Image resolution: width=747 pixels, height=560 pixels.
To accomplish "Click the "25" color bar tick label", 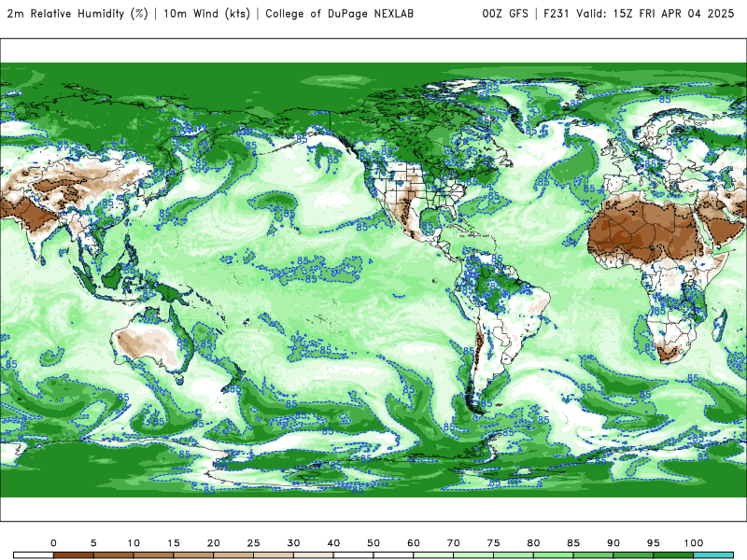I will point(253,543).
